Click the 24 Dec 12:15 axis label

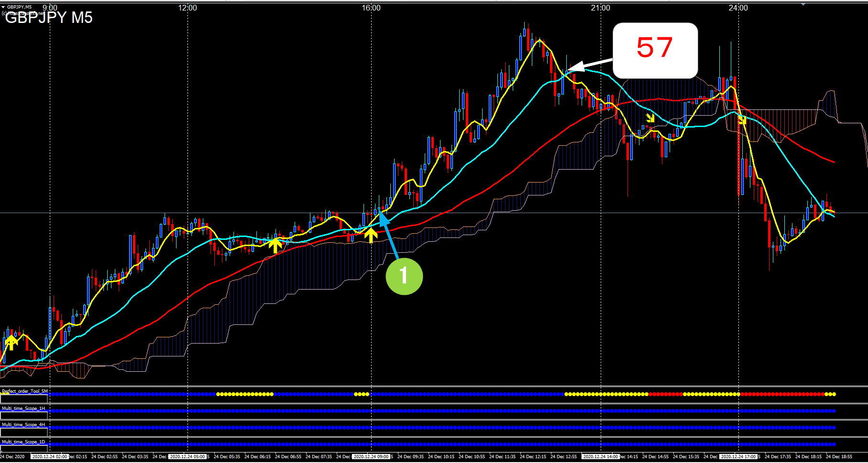533,457
